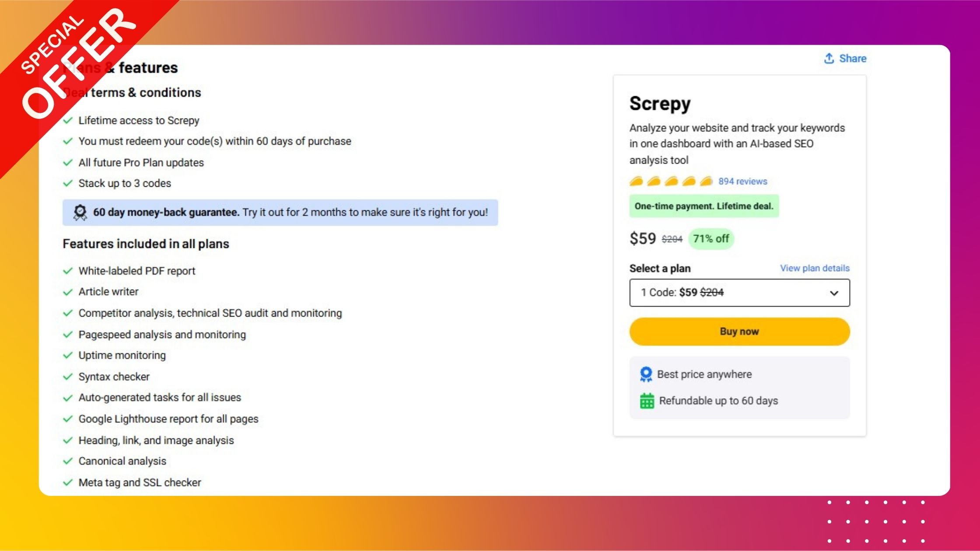Click the Special Offer corner ribbon
980x551 pixels.
tap(70, 66)
